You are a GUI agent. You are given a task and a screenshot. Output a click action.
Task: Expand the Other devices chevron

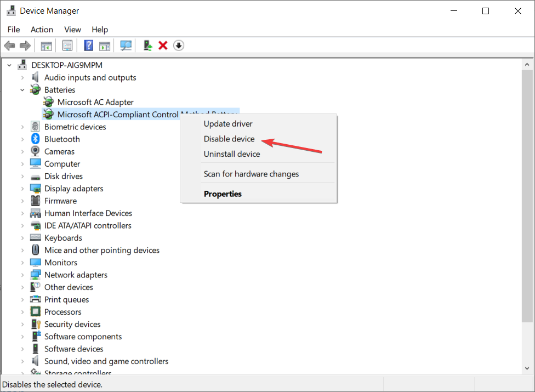tap(22, 287)
